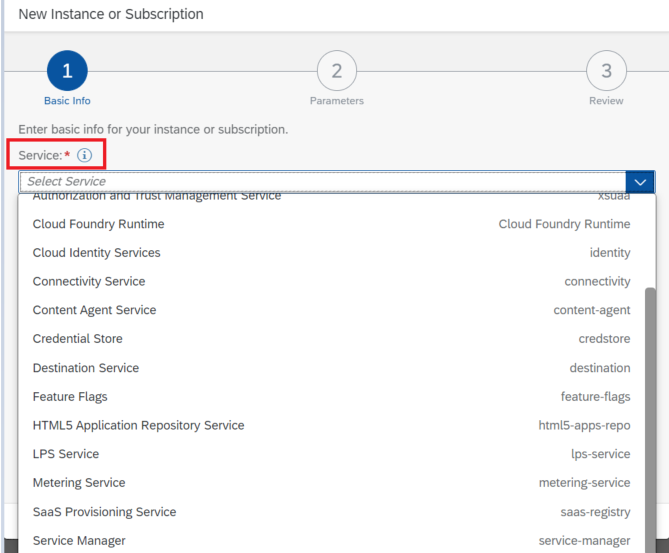Click the service list scrollbar thumb
The height and width of the screenshot is (553, 669).
point(650,420)
